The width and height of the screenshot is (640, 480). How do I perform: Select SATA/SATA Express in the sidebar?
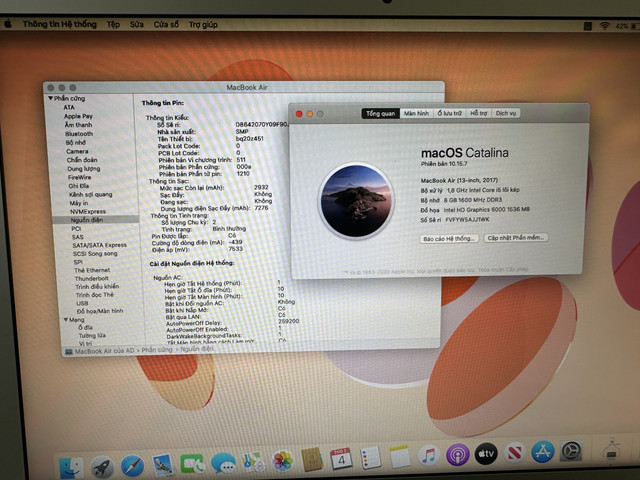click(x=99, y=245)
